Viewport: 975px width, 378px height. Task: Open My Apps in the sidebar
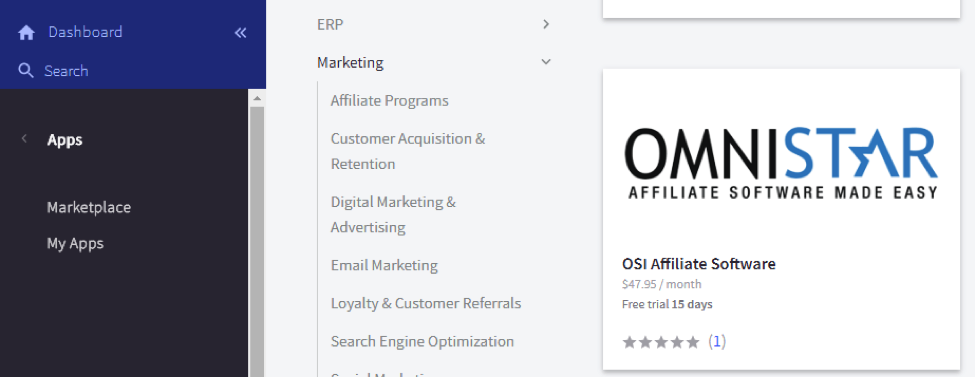click(x=75, y=243)
